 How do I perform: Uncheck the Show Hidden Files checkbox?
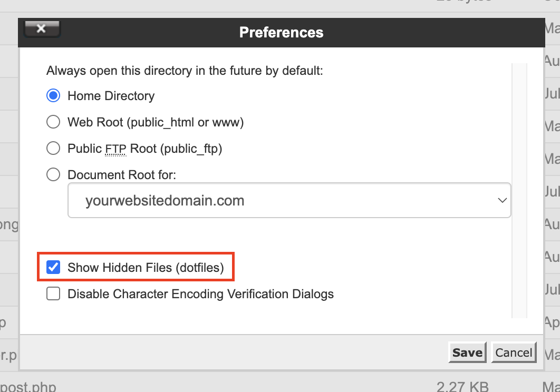[x=53, y=267]
